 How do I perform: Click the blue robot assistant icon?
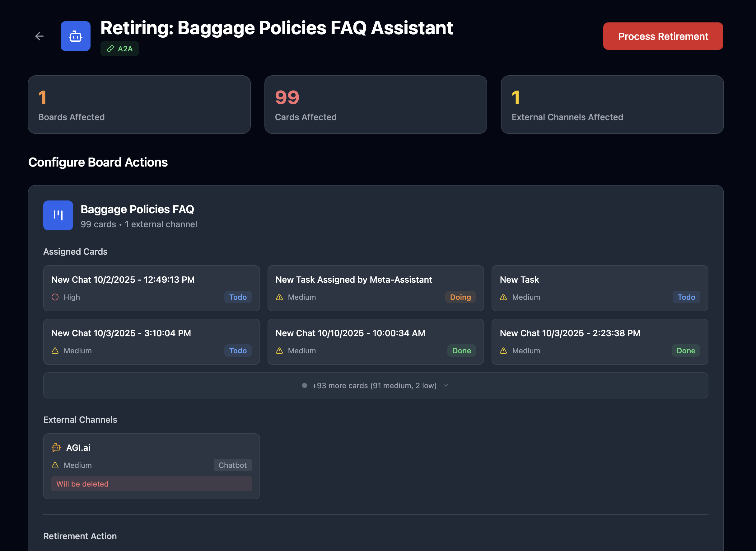(75, 36)
